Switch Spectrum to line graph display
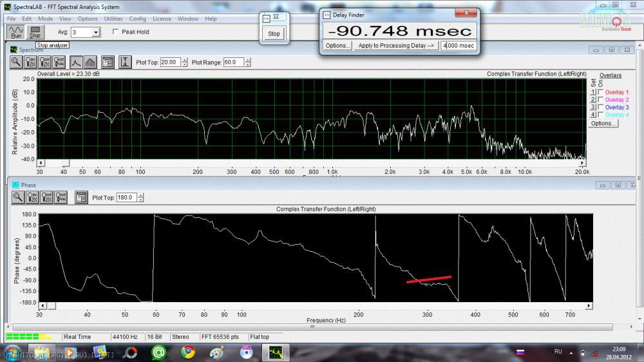 click(76, 62)
